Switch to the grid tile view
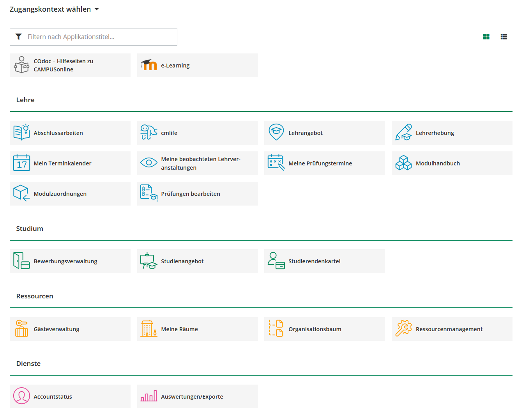 (x=486, y=37)
